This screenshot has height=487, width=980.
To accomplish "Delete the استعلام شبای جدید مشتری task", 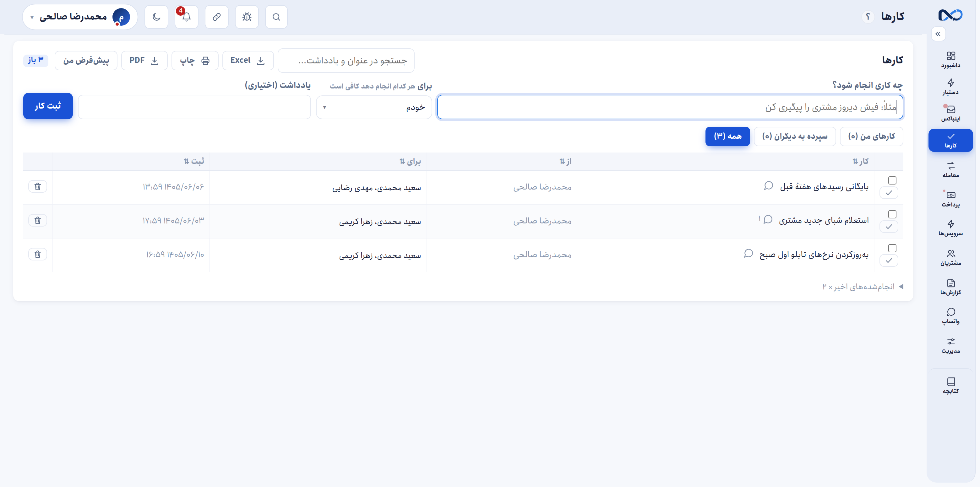I will (x=38, y=220).
